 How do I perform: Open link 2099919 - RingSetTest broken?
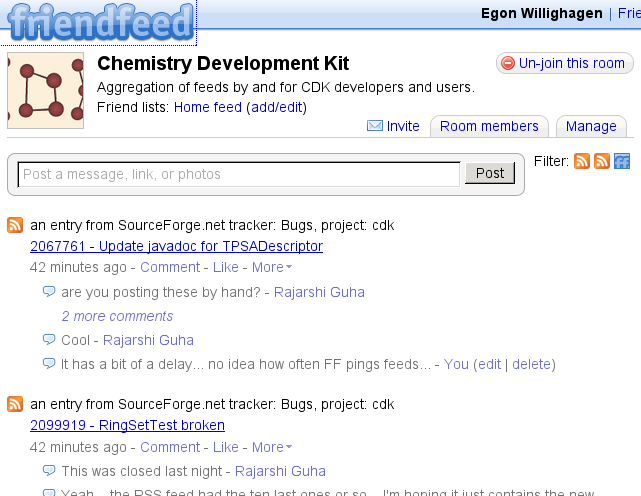pos(128,425)
